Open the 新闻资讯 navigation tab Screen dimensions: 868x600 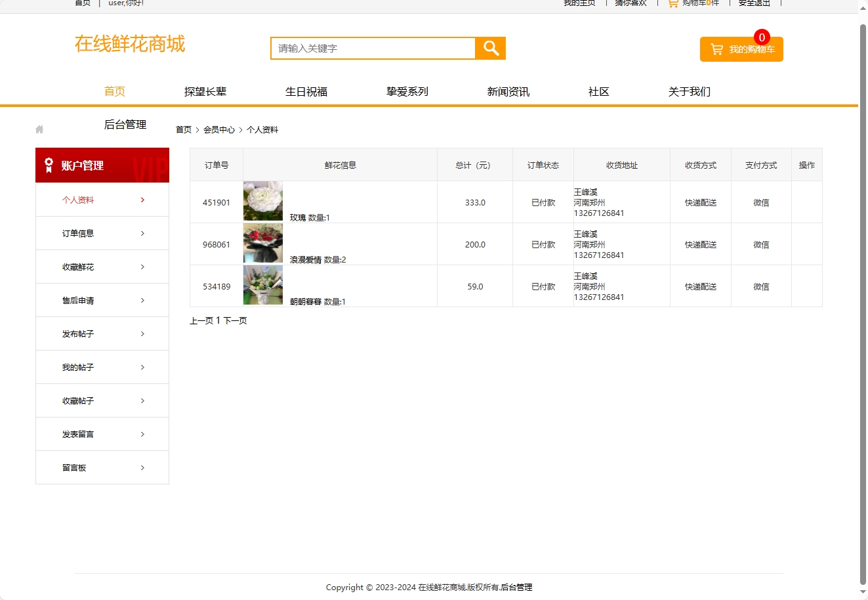(508, 92)
